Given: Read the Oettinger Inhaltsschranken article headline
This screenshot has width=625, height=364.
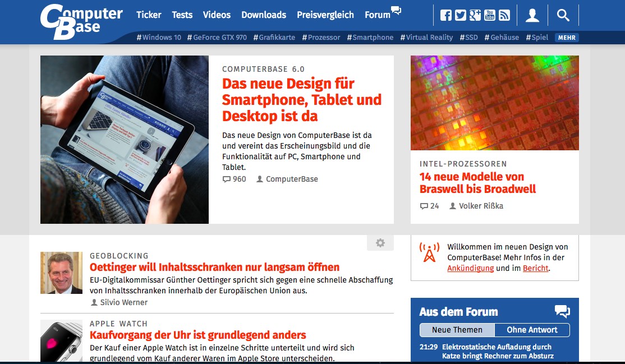Looking at the screenshot, I should (x=214, y=267).
